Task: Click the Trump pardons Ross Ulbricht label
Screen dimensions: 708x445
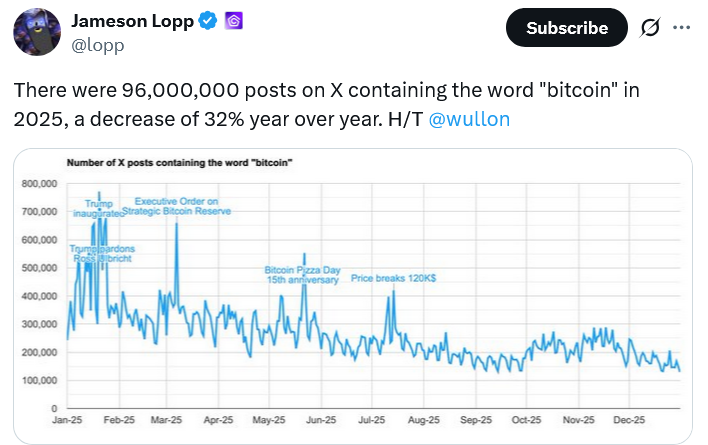Action: pyautogui.click(x=101, y=253)
